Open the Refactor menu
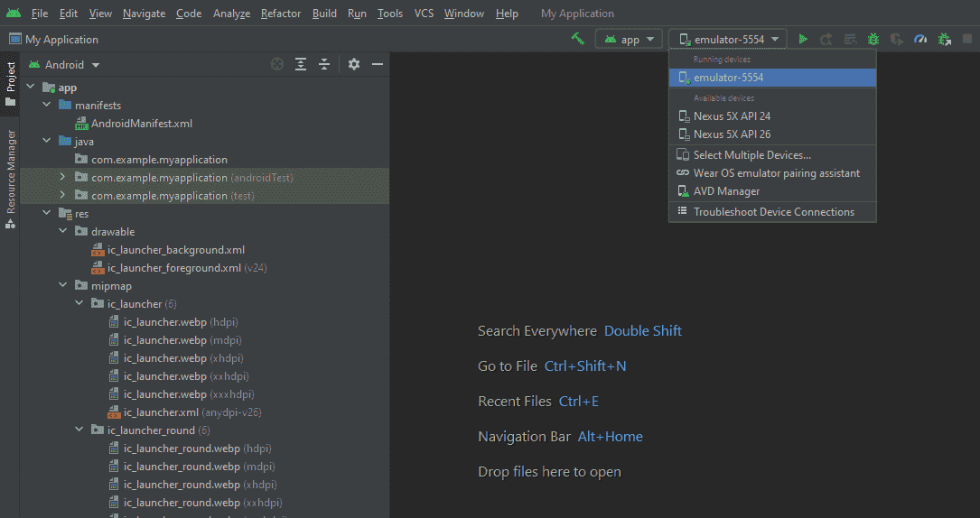This screenshot has width=980, height=518. [281, 14]
